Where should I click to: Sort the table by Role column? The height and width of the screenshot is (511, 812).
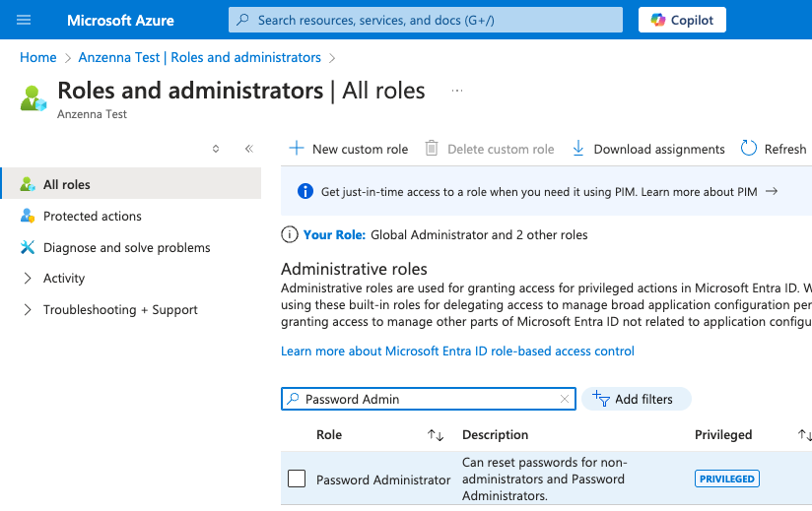click(x=435, y=435)
